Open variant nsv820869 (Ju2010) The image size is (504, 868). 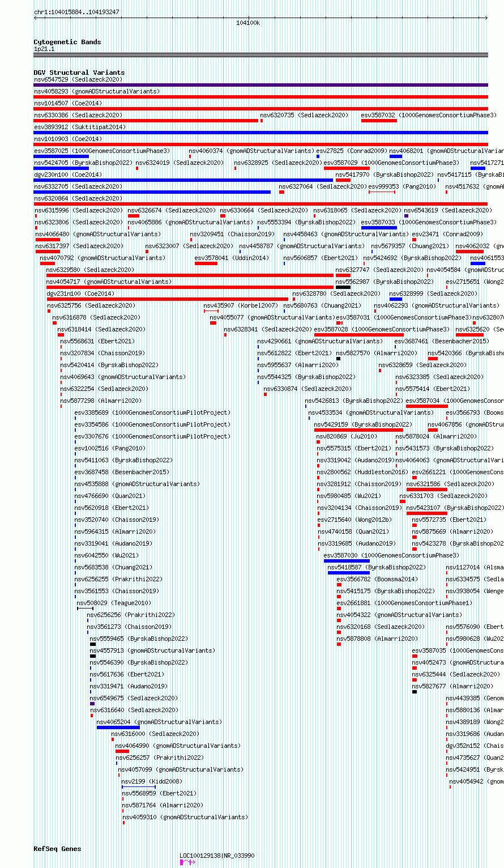[x=347, y=436]
